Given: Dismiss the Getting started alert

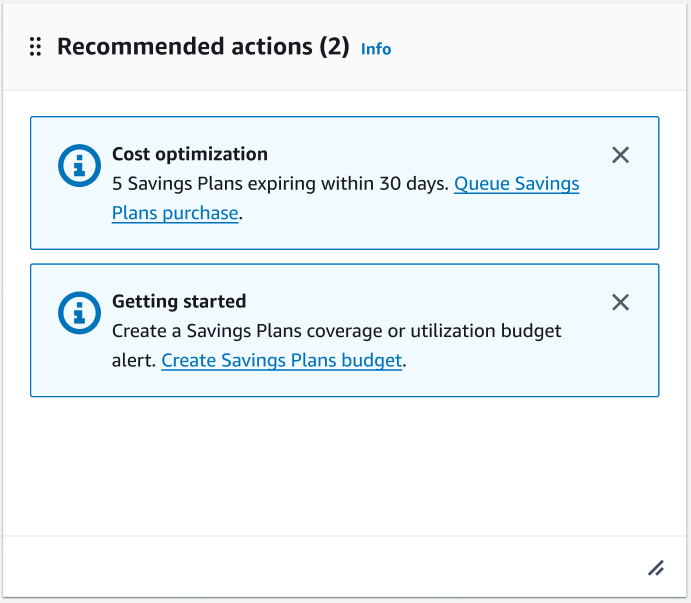Looking at the screenshot, I should (620, 302).
